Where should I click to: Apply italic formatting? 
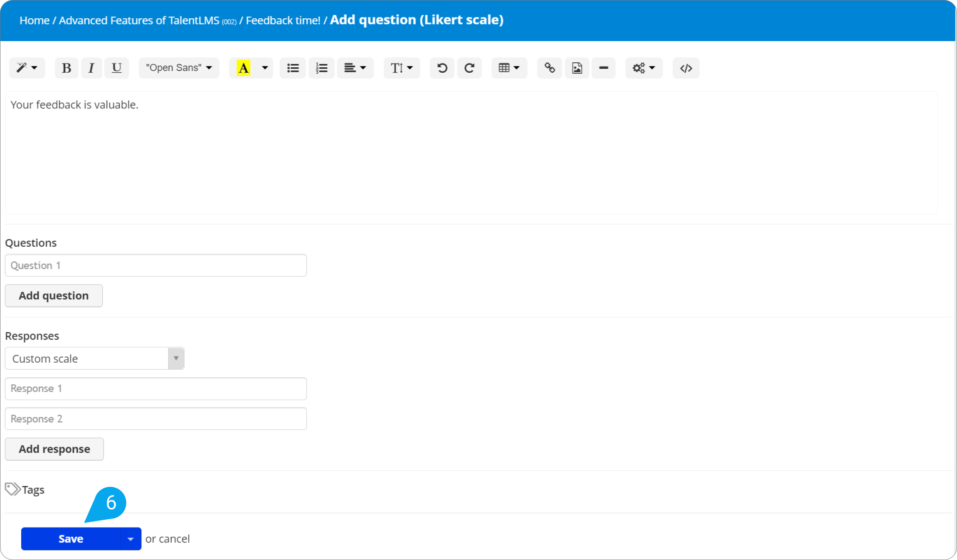point(91,68)
